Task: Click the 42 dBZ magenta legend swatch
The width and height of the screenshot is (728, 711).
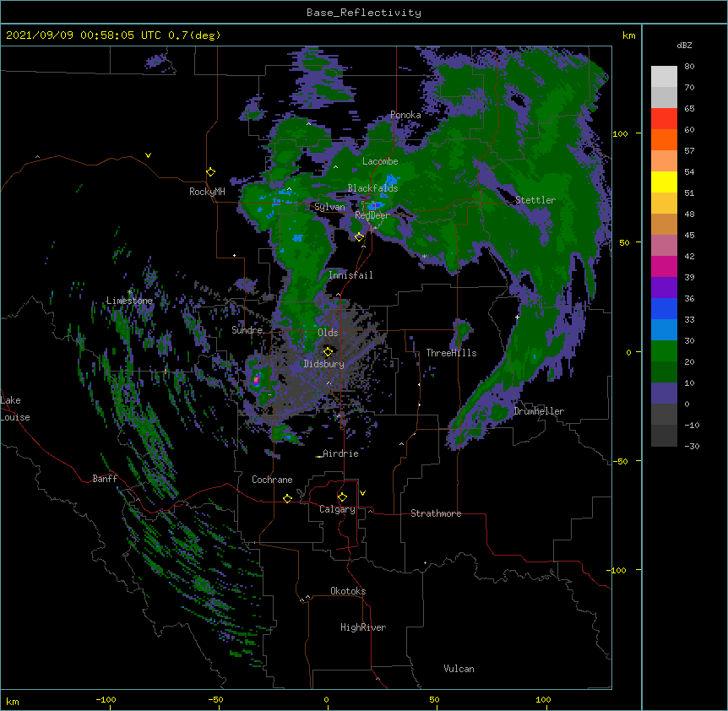Action: coord(664,266)
